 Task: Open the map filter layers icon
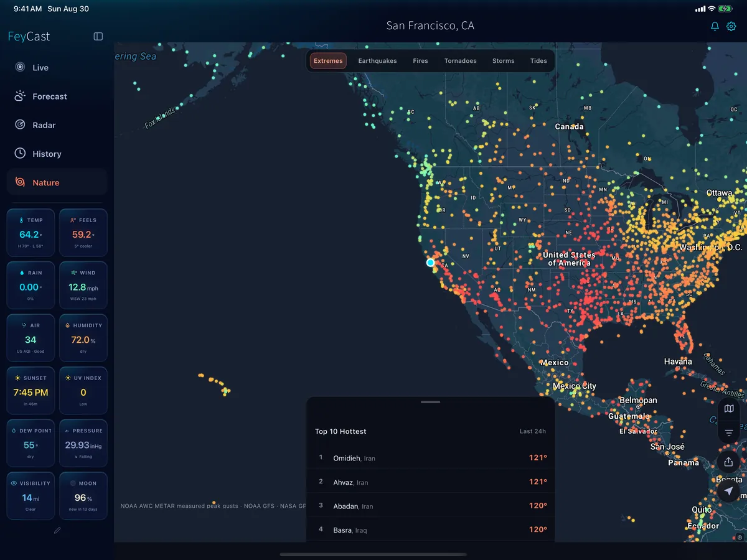(x=729, y=432)
